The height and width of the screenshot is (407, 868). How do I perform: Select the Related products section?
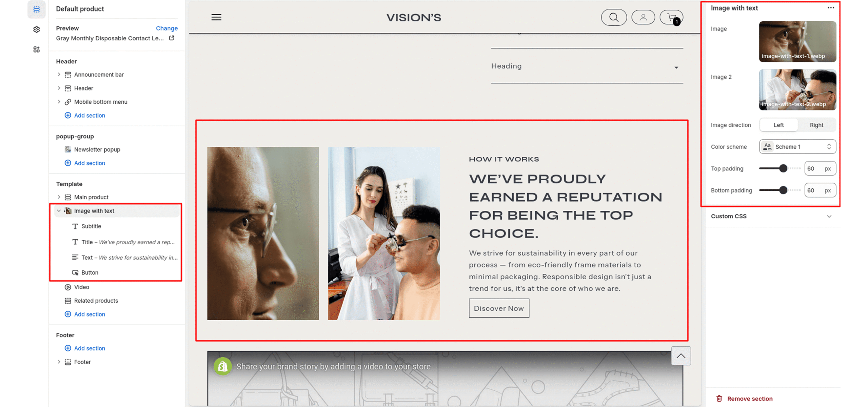click(96, 301)
